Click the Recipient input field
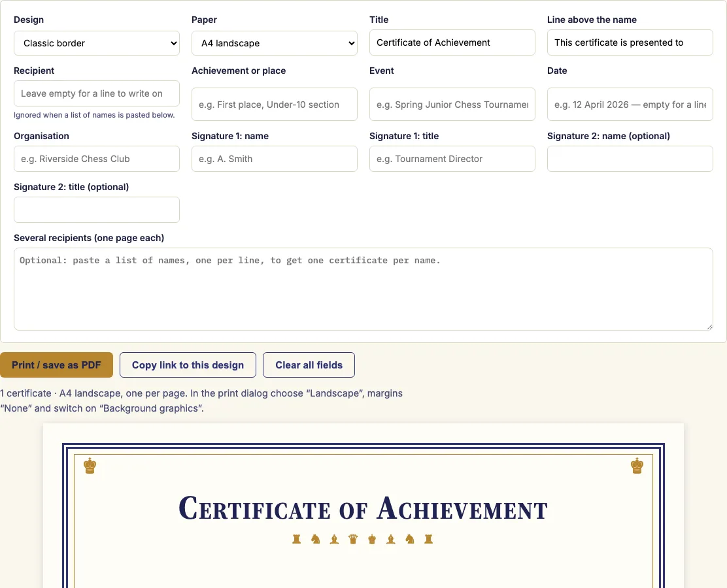Image resolution: width=727 pixels, height=588 pixels. (97, 93)
